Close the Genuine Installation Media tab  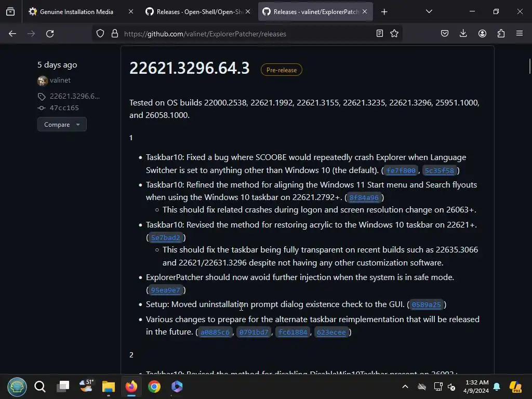(x=130, y=11)
